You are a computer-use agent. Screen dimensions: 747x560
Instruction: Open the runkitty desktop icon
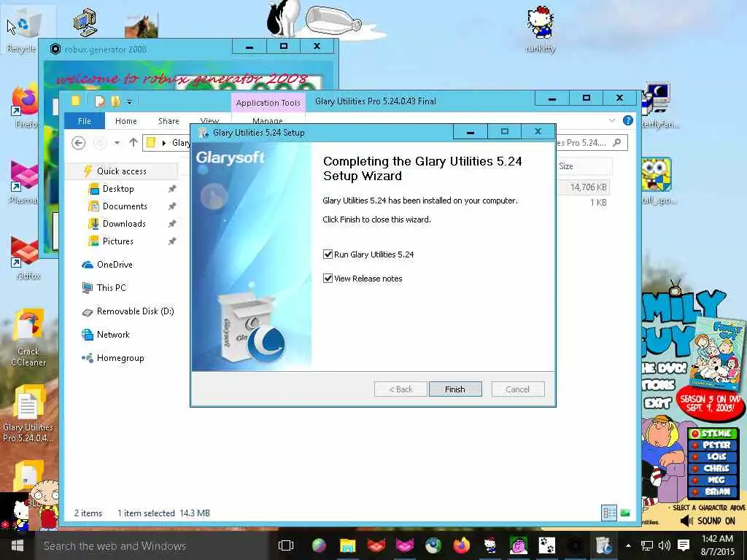(541, 28)
